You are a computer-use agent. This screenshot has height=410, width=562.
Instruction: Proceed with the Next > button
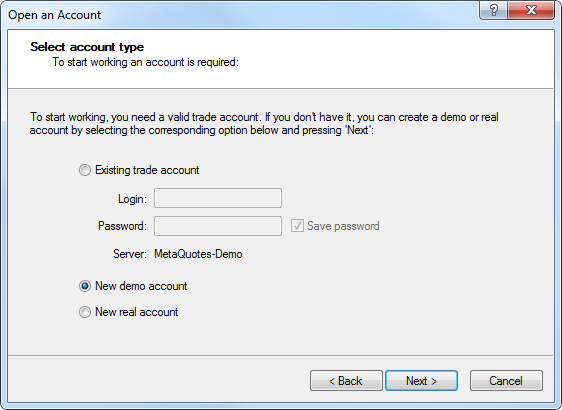coord(422,381)
